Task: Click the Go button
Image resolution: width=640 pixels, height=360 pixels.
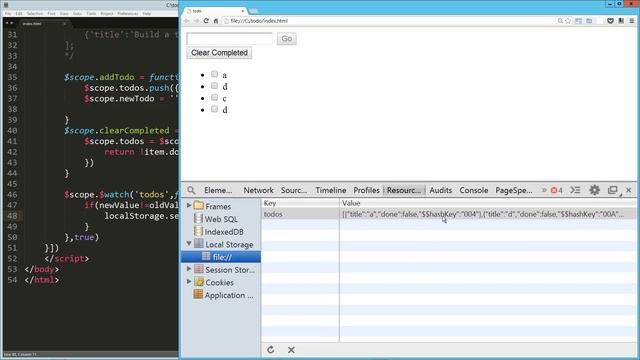Action: [x=287, y=39]
